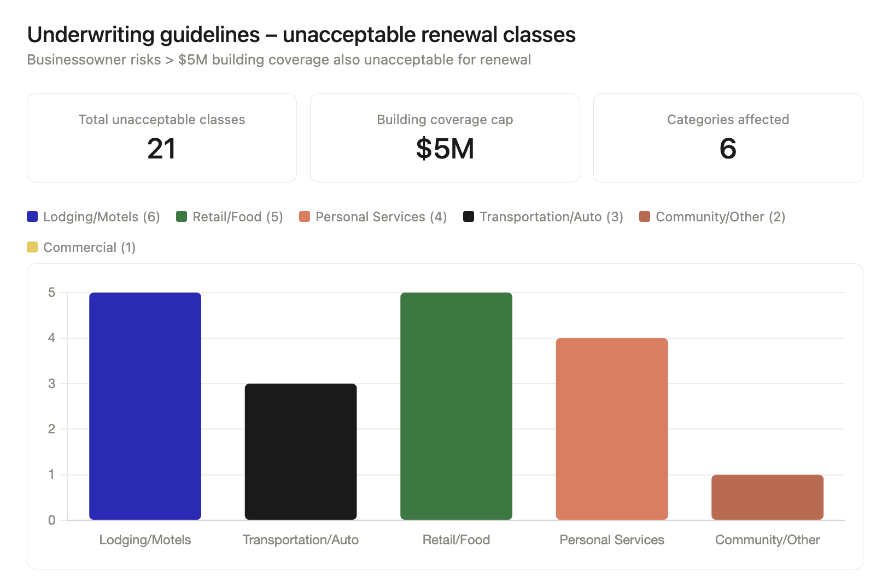This screenshot has height=588, width=888.
Task: Click the yellow Commercial legend swatch
Action: [x=32, y=248]
